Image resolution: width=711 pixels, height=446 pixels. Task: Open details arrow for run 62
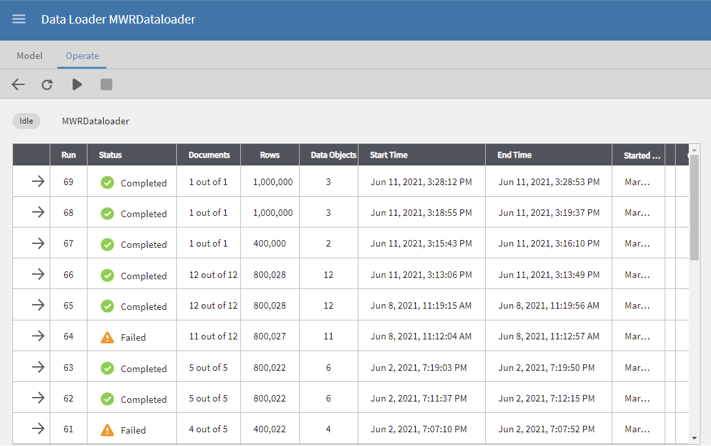pyautogui.click(x=38, y=398)
